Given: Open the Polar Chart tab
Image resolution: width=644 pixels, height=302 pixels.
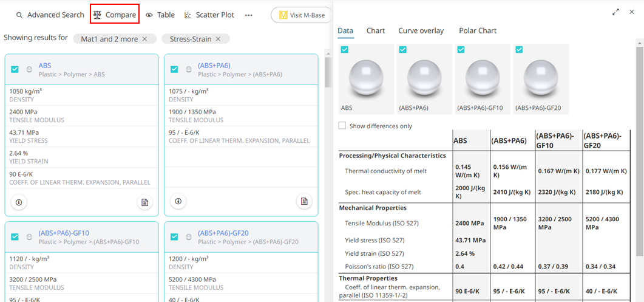Looking at the screenshot, I should (x=478, y=30).
